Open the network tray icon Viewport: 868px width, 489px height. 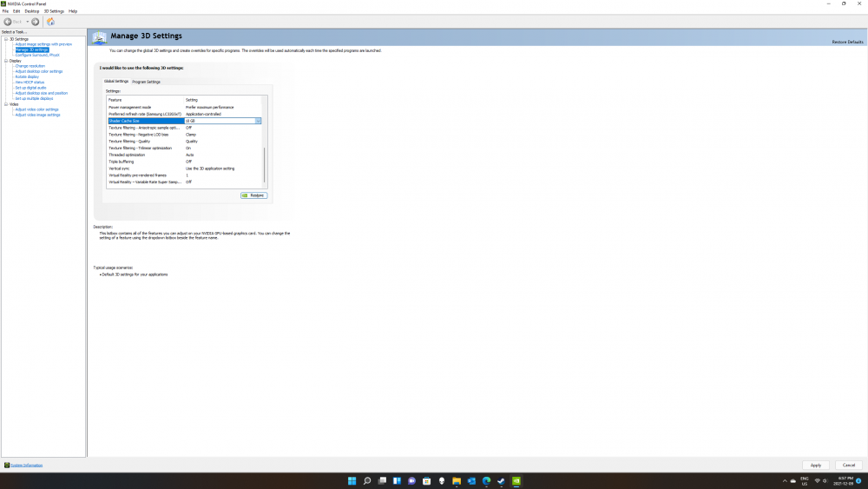pyautogui.click(x=817, y=480)
